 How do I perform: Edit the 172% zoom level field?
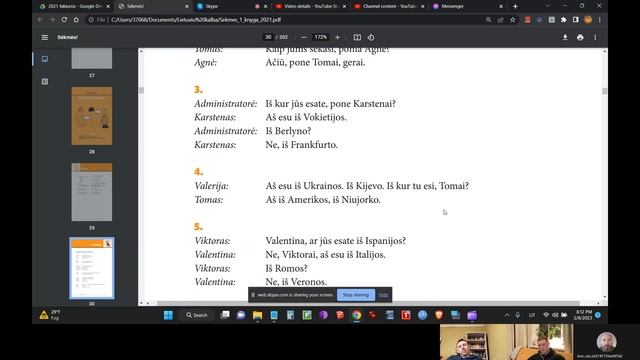(320, 37)
